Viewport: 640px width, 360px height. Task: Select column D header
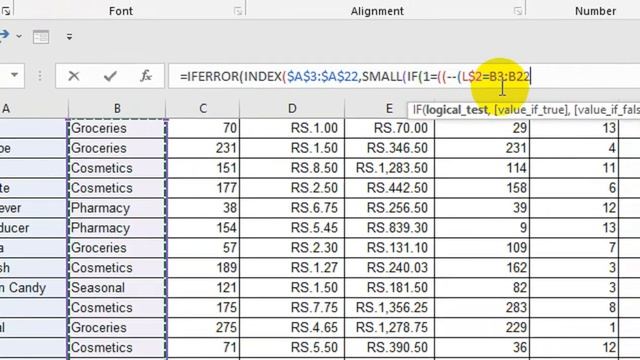tap(292, 109)
